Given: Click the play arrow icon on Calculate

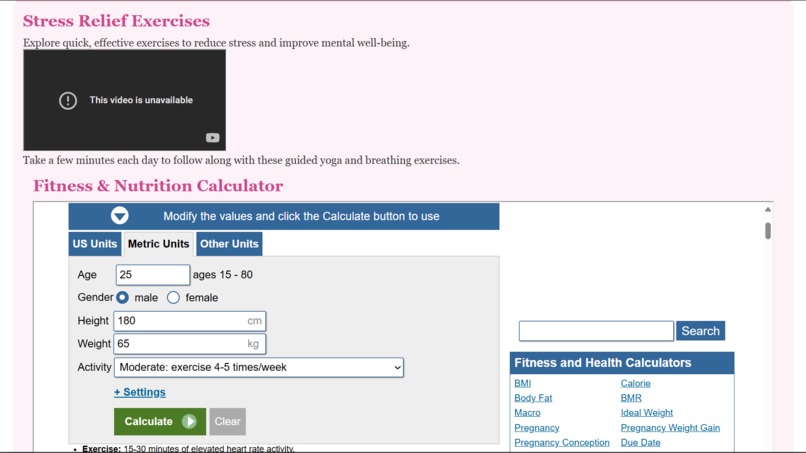Looking at the screenshot, I should (x=189, y=422).
